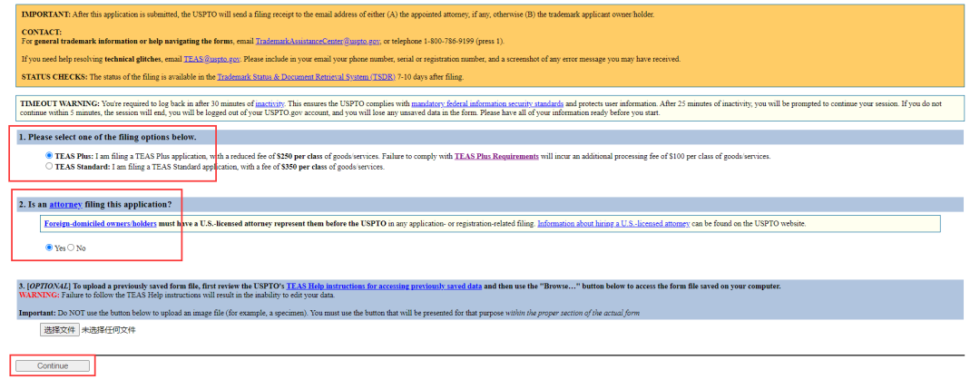Open the TEAS Plus Requirements link
The image size is (980, 379).
coord(496,156)
